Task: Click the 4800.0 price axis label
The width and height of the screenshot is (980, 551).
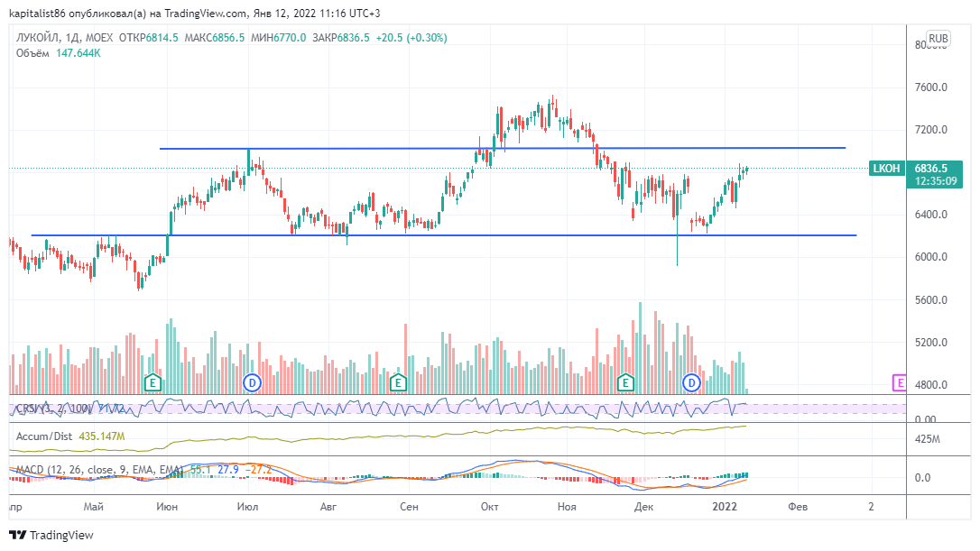Action: pos(930,385)
